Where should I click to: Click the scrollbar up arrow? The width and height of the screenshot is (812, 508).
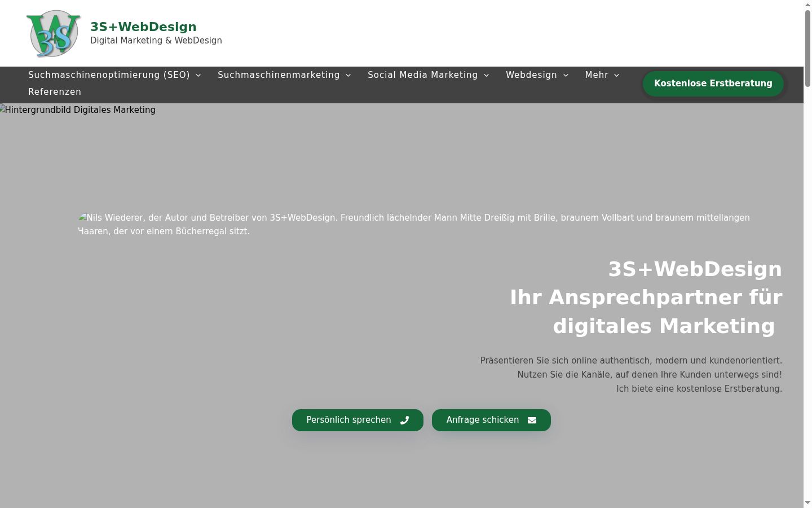(x=807, y=5)
